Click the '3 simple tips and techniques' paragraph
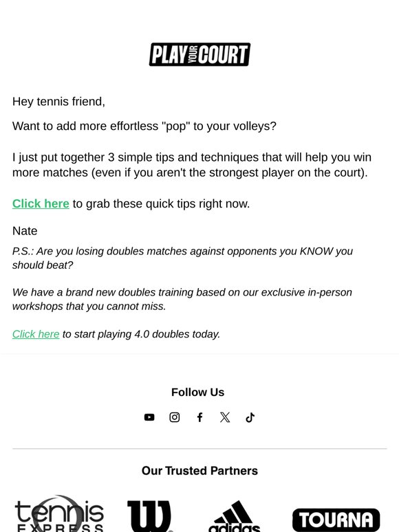This screenshot has width=399, height=532. coord(192,165)
